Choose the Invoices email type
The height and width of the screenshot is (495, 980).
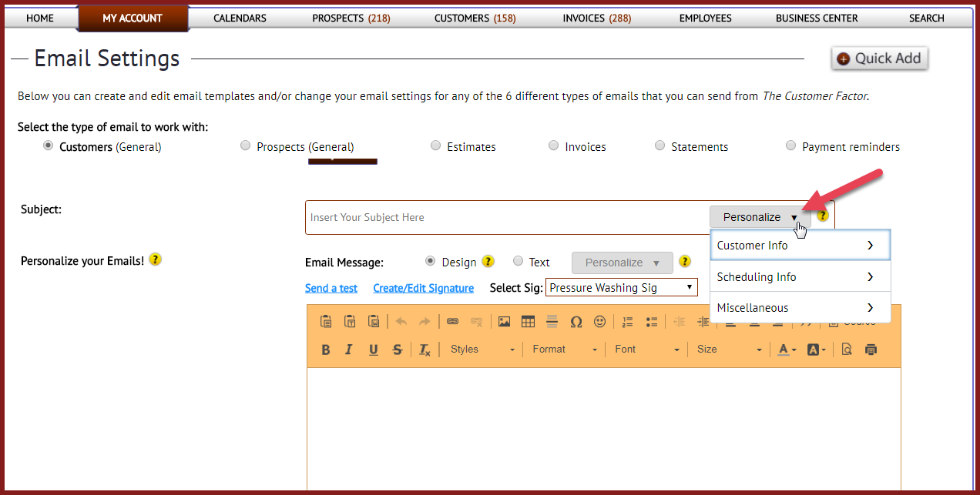(x=554, y=145)
